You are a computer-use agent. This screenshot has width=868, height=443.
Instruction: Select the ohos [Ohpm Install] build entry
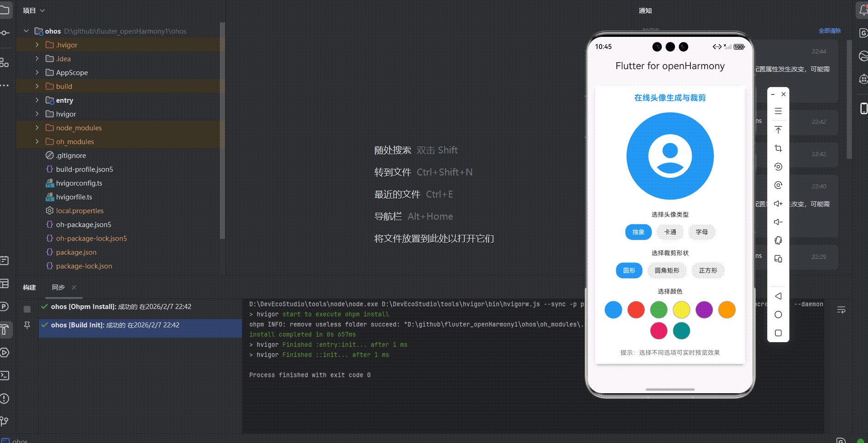tap(140, 307)
